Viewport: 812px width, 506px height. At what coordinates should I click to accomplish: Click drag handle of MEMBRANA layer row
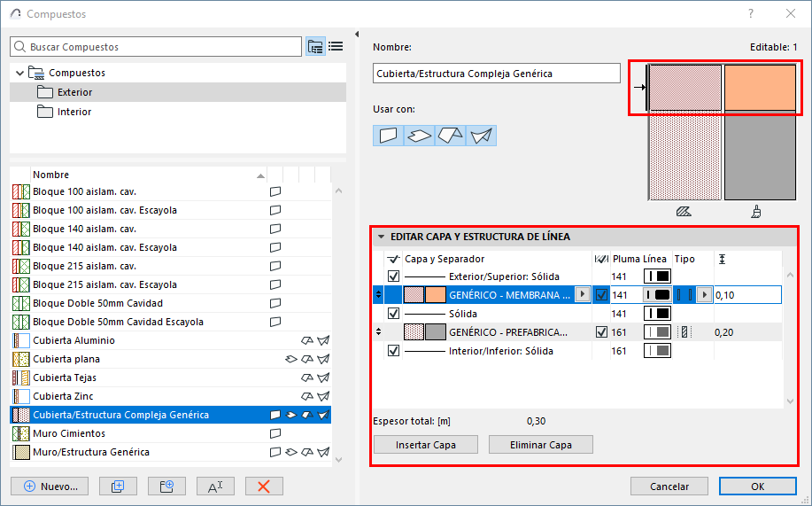pos(379,295)
